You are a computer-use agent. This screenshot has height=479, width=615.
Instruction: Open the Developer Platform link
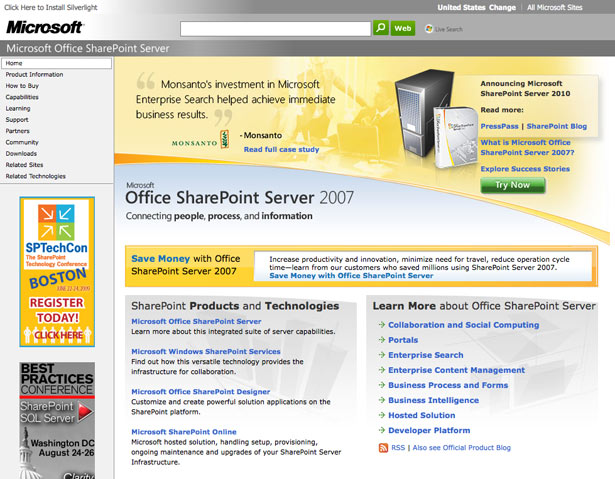coord(429,431)
